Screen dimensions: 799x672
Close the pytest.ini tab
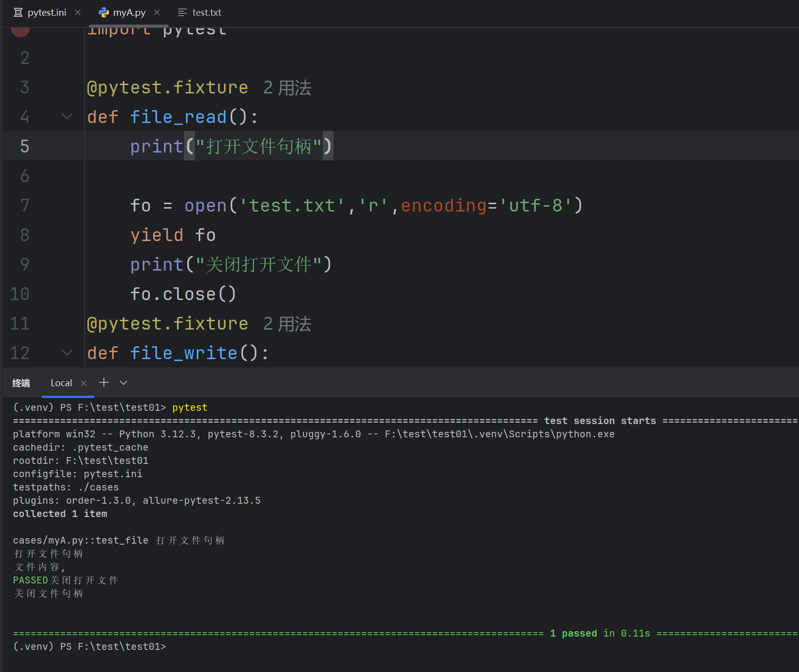point(78,12)
